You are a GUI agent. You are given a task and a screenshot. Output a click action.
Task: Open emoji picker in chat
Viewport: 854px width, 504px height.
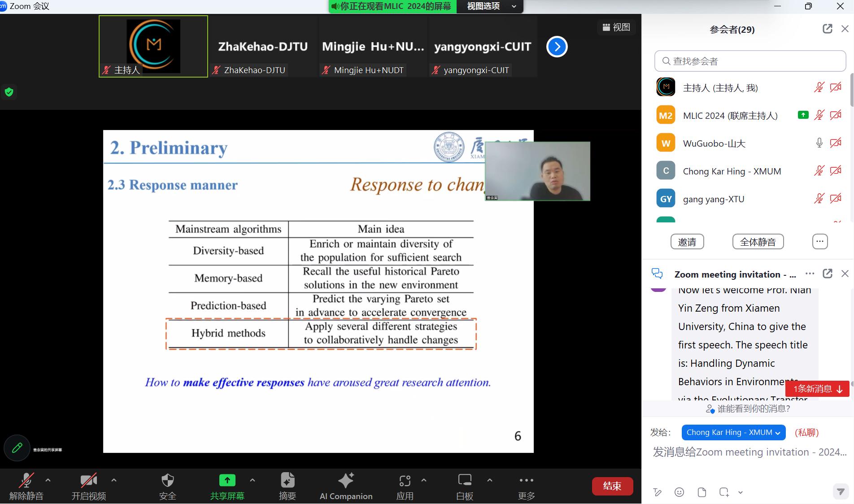(x=679, y=492)
